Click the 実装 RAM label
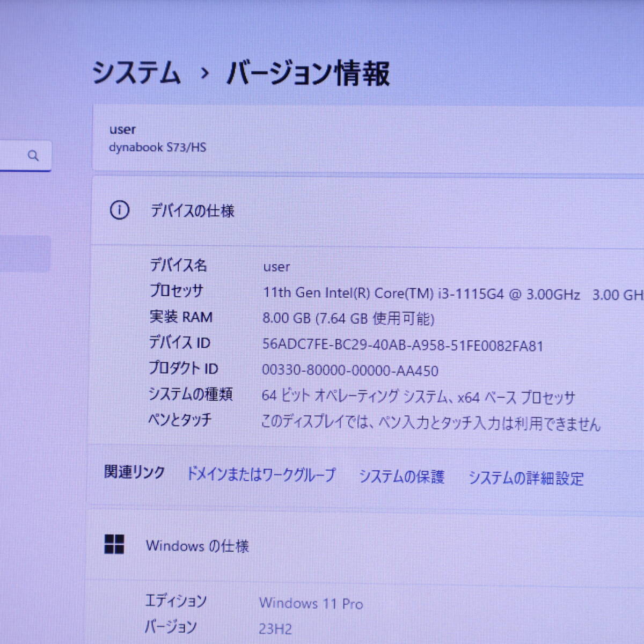 point(181,317)
